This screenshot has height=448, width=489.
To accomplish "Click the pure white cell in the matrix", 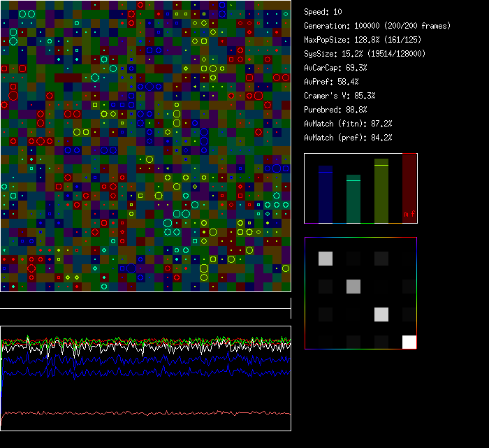I will [409, 342].
